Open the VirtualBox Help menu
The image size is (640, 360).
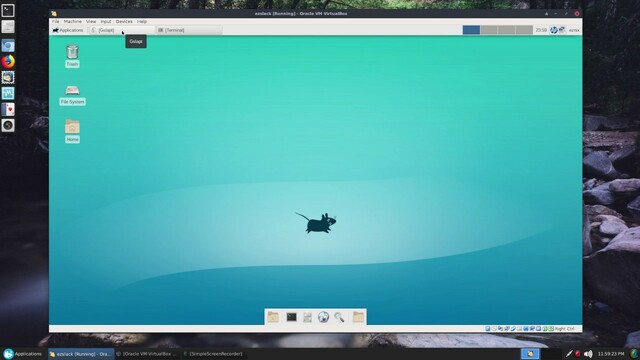click(x=142, y=22)
